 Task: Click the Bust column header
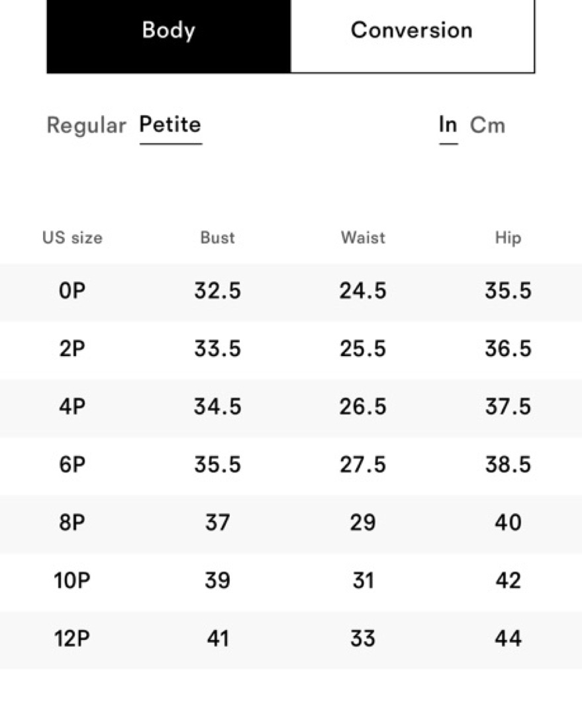pyautogui.click(x=217, y=238)
